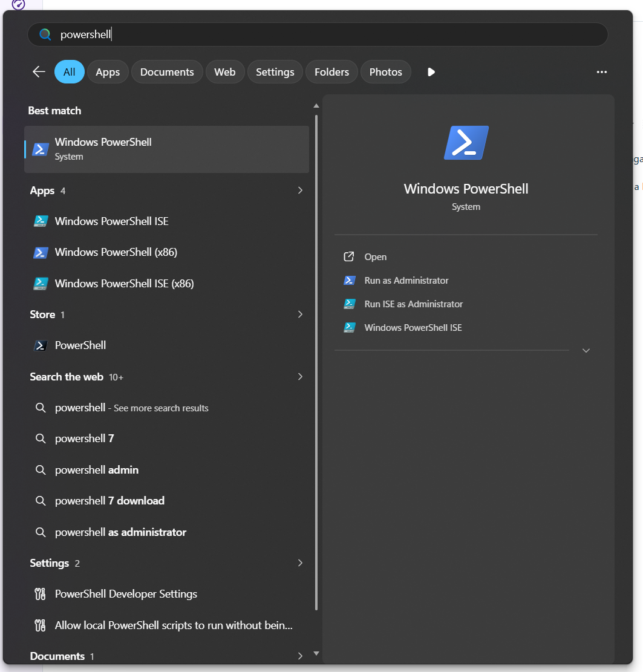Select the 'powershell 7' web suggestion

point(85,439)
